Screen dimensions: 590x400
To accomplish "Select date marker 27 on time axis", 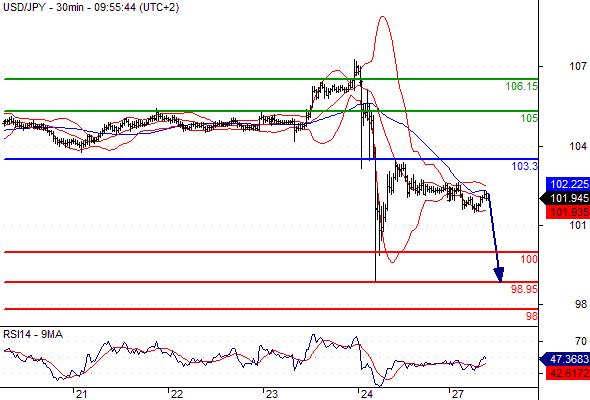I will pyautogui.click(x=457, y=394).
